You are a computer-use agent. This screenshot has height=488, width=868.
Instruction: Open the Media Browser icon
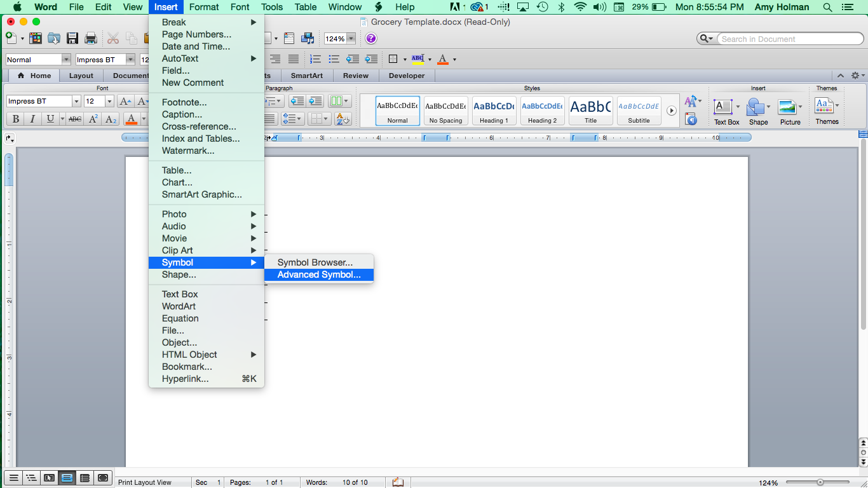pyautogui.click(x=308, y=38)
